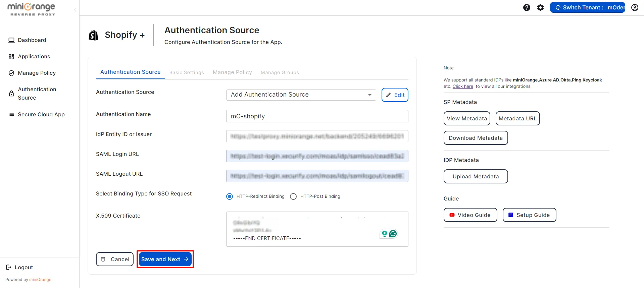Click the View Metadata button
644x288 pixels.
(x=467, y=118)
